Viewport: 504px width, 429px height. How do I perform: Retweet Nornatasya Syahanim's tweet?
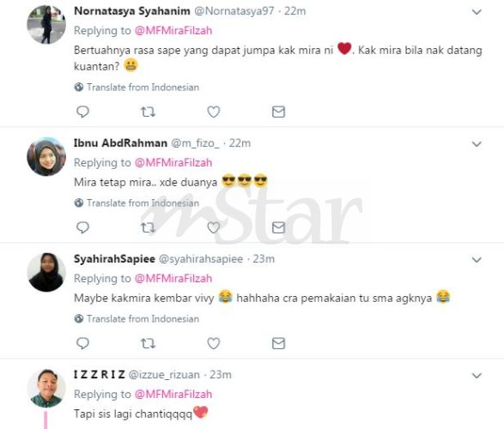coord(149,112)
